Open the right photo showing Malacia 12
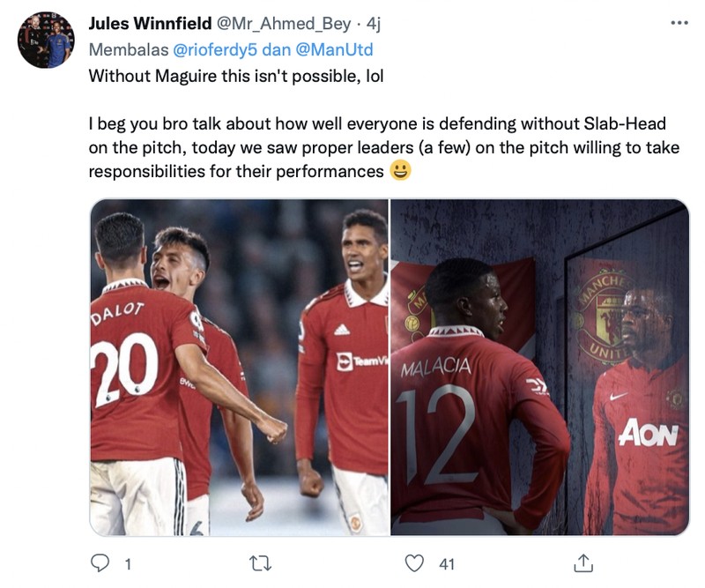Image resolution: width=705 pixels, height=588 pixels. [539, 367]
